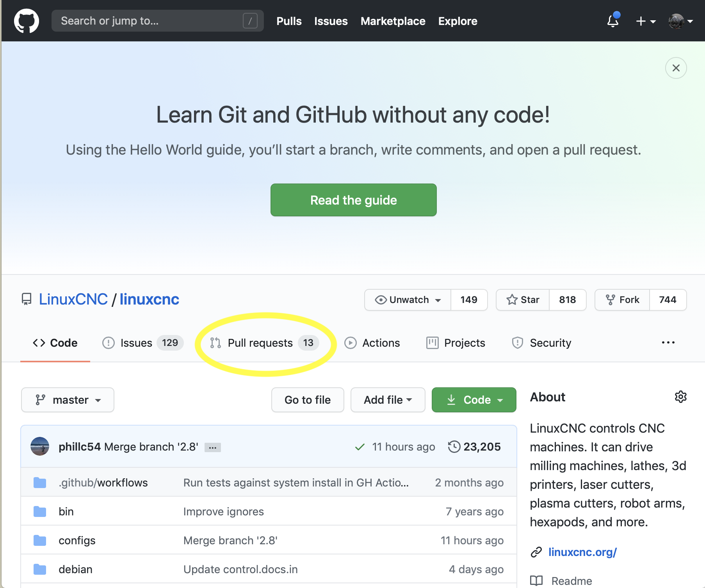Star the linuxcnc repository
705x588 pixels.
coord(523,300)
